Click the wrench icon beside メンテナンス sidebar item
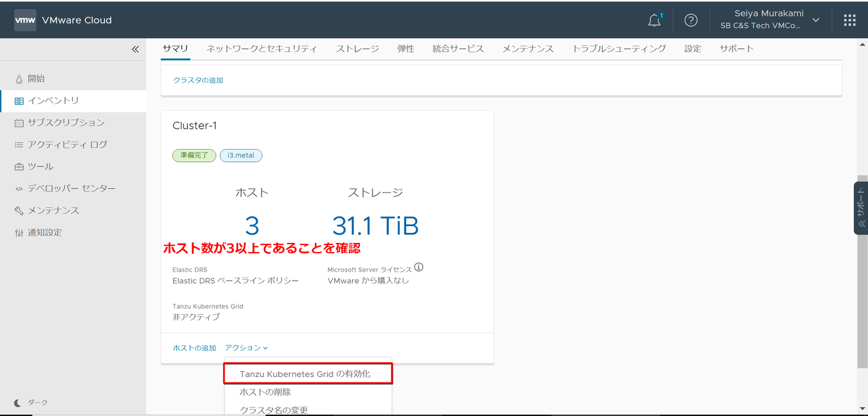Viewport: 868px width, 416px height. (x=19, y=210)
